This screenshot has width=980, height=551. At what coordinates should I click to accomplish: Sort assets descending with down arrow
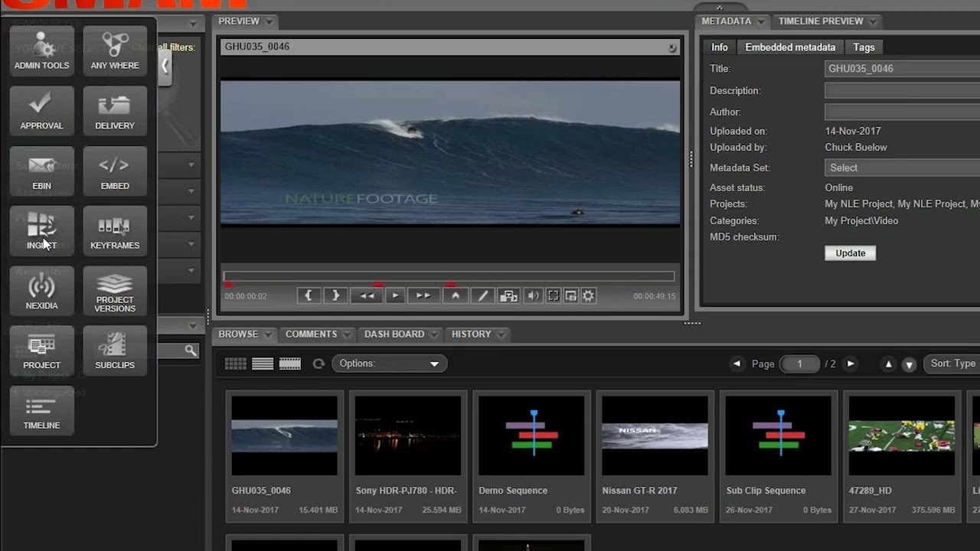pos(909,364)
